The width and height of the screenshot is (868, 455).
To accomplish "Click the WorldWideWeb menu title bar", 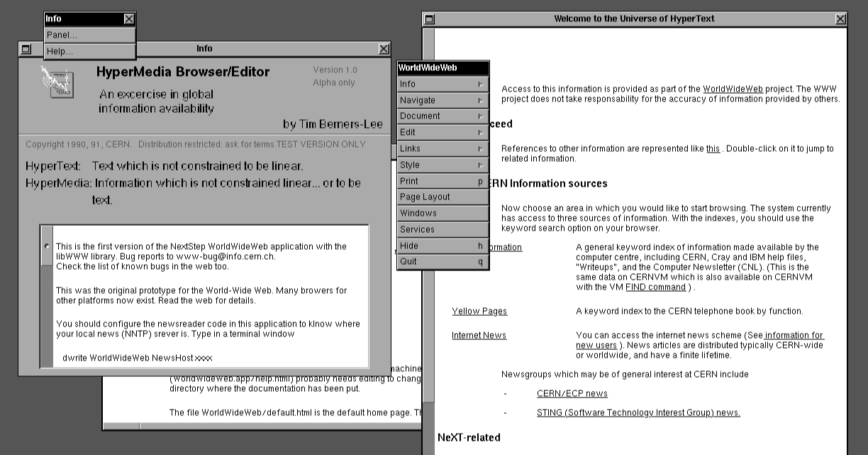I will coord(443,68).
